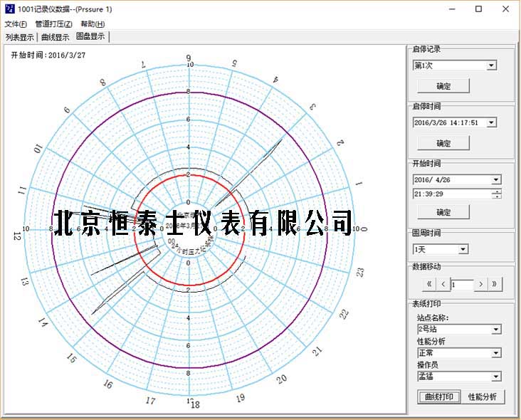This screenshot has width=521, height=420.
Task: Switch to the 列表显示 tab
Action: pyautogui.click(x=20, y=37)
